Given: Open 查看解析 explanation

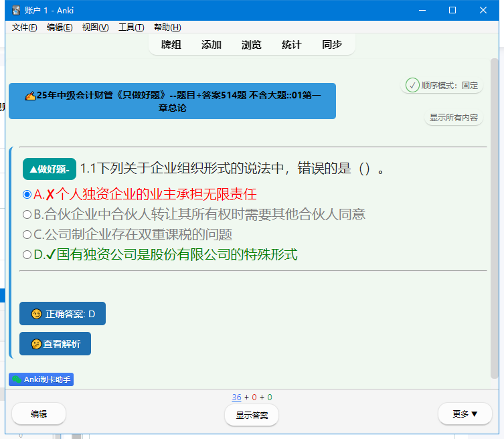Looking at the screenshot, I should pyautogui.click(x=56, y=344).
